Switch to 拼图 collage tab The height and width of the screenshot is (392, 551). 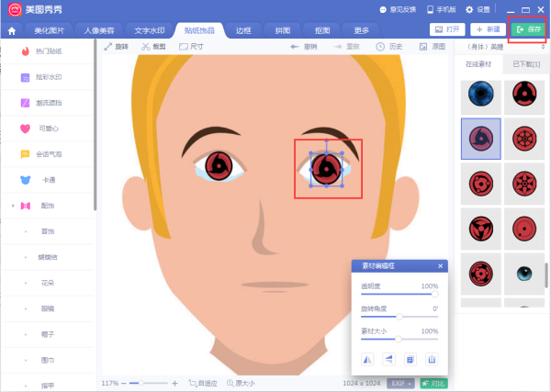pyautogui.click(x=283, y=30)
